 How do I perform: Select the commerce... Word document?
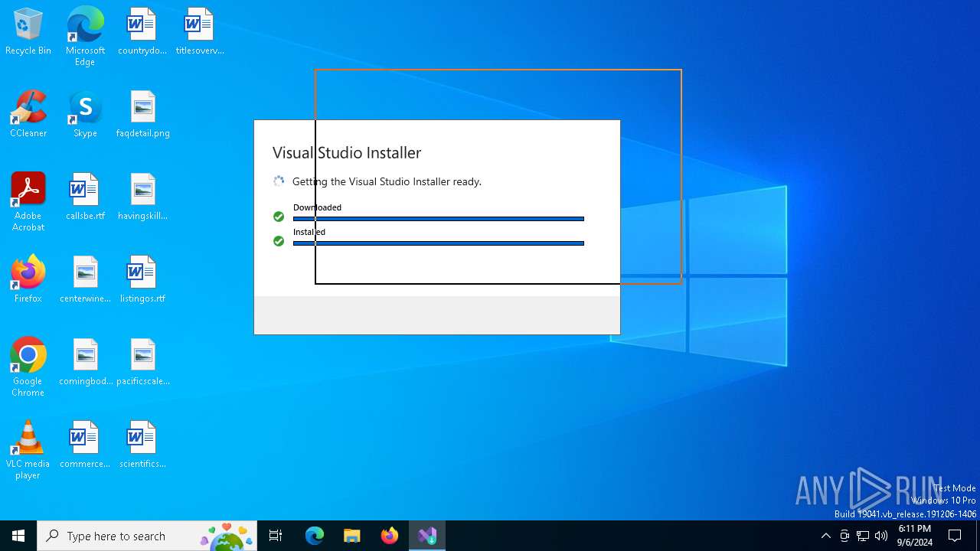(x=85, y=445)
